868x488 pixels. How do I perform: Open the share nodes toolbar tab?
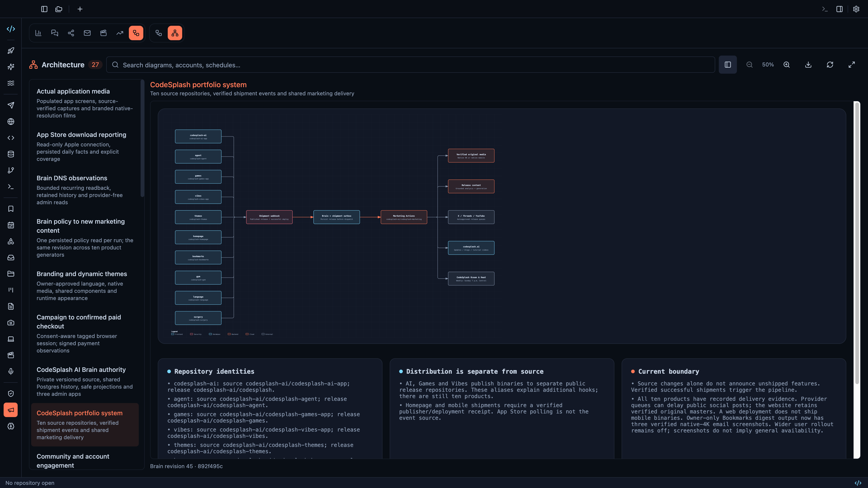coord(71,33)
